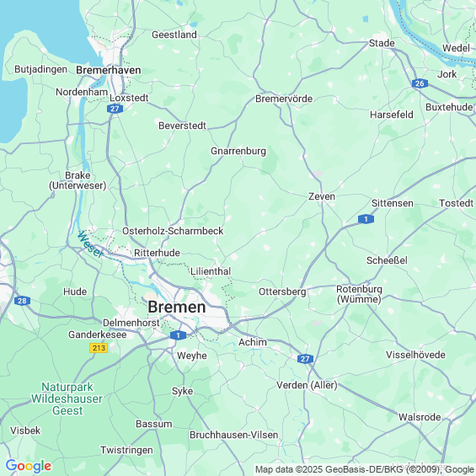This screenshot has height=476, width=476.
Task: Click the A28 highway shield near Hude
Action: click(22, 301)
